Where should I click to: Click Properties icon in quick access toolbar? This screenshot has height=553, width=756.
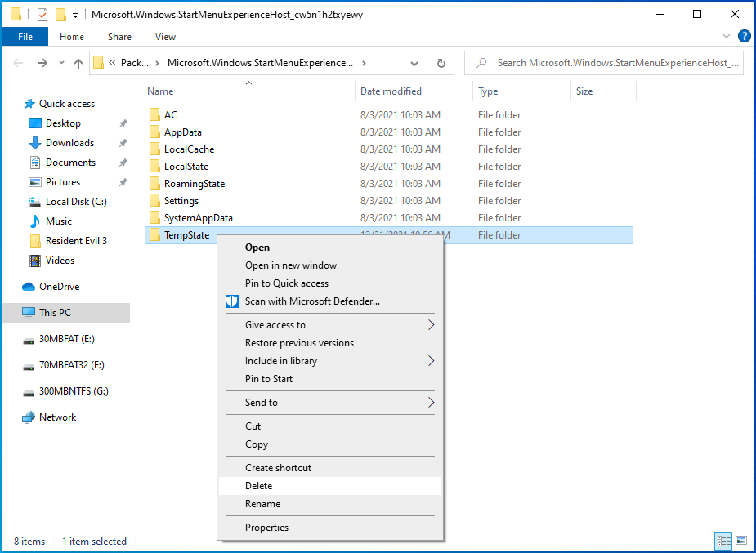click(x=42, y=15)
